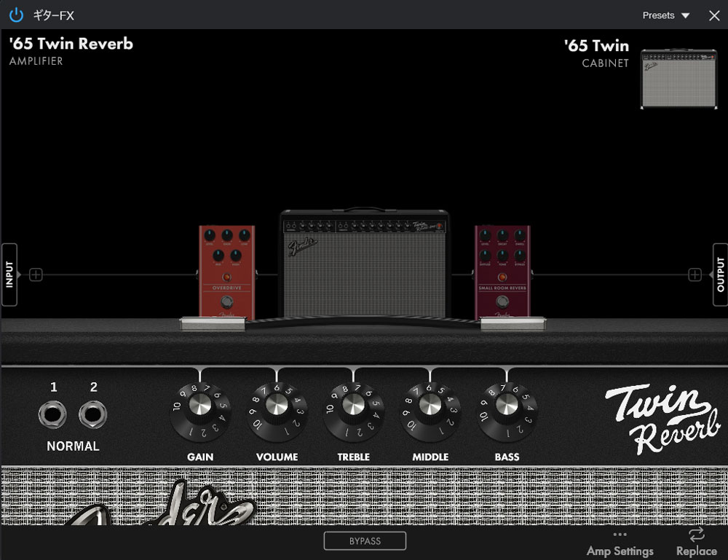
Task: Click the INPUT tab on the left
Action: tap(9, 275)
